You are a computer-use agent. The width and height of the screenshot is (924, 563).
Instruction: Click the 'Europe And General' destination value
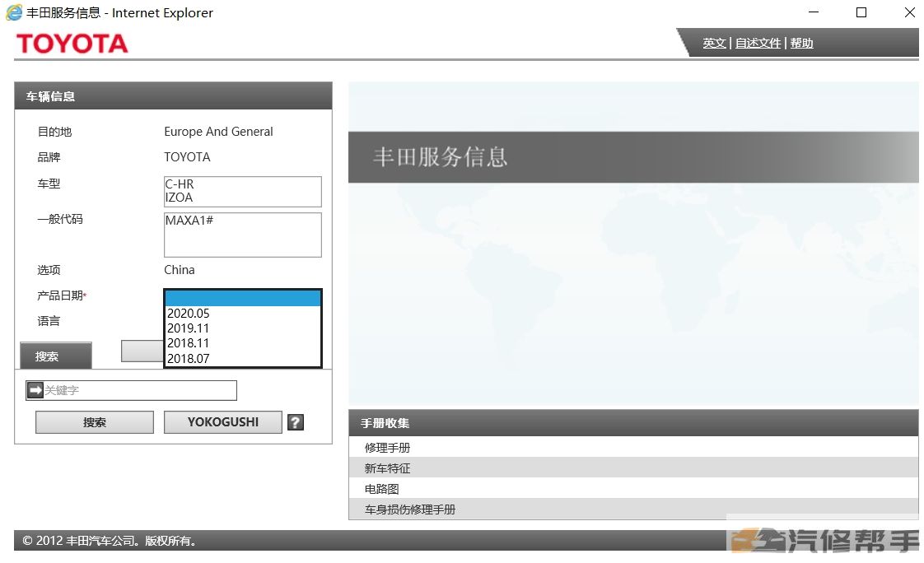click(x=218, y=132)
